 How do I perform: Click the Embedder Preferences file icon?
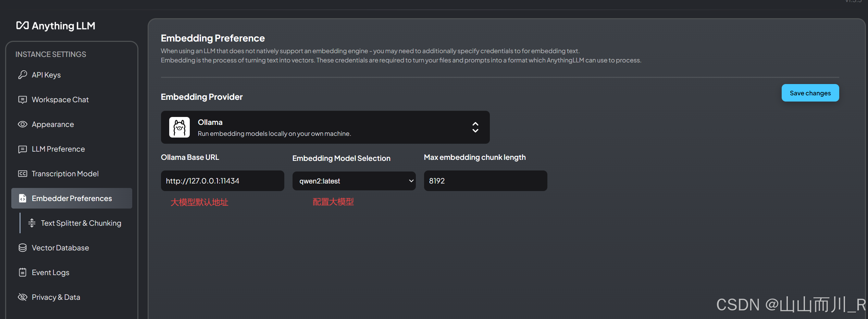23,198
